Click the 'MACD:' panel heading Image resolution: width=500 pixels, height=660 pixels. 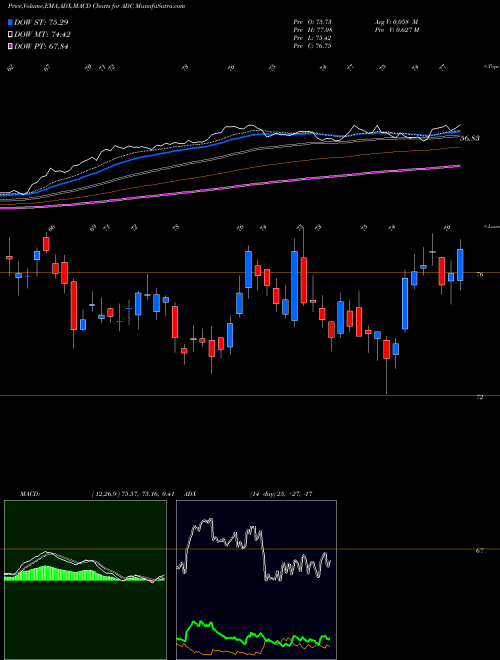30,494
